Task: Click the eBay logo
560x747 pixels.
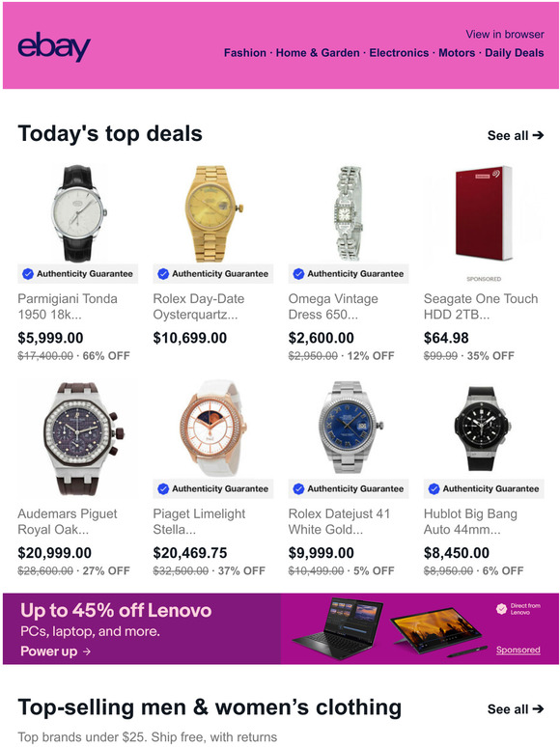Action: pos(54,46)
